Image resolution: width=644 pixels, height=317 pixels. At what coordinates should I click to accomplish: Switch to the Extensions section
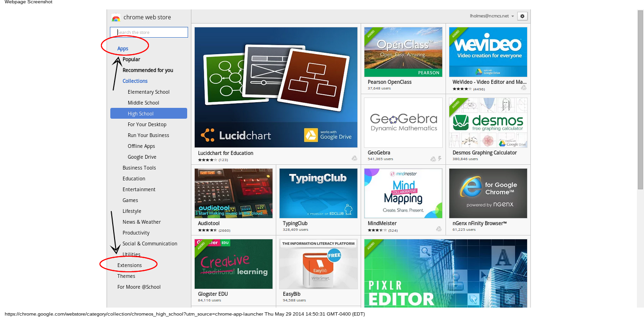tap(130, 265)
